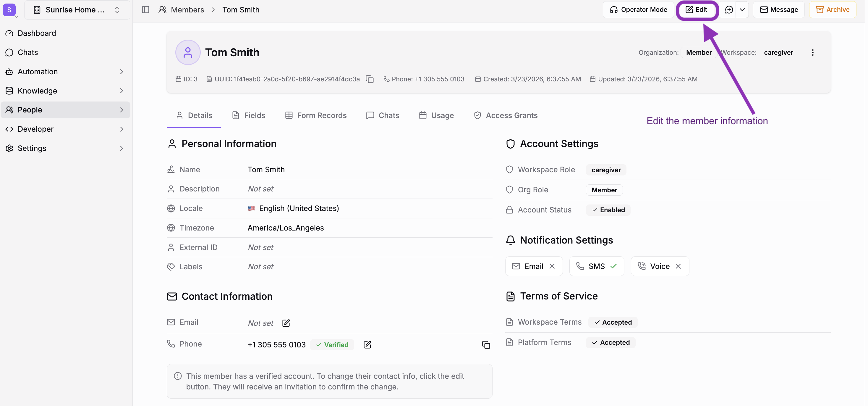
Task: Click the edit icon next to phone number
Action: click(367, 345)
